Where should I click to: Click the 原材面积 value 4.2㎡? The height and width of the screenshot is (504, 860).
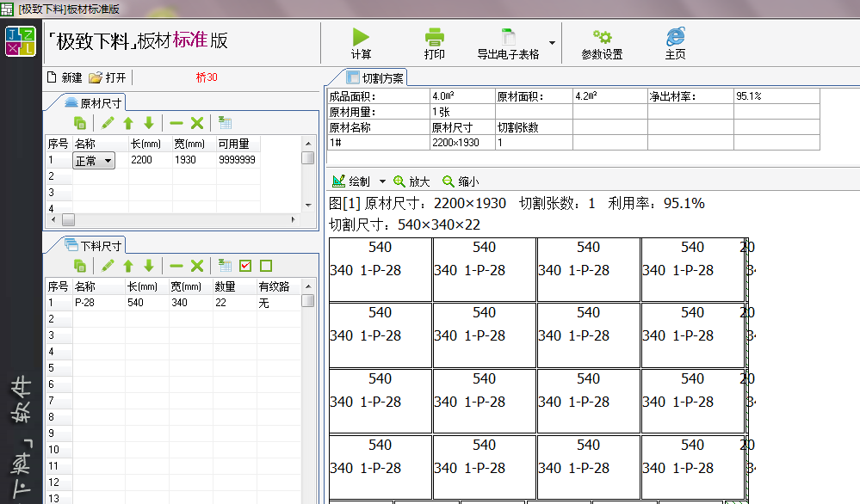click(x=609, y=96)
